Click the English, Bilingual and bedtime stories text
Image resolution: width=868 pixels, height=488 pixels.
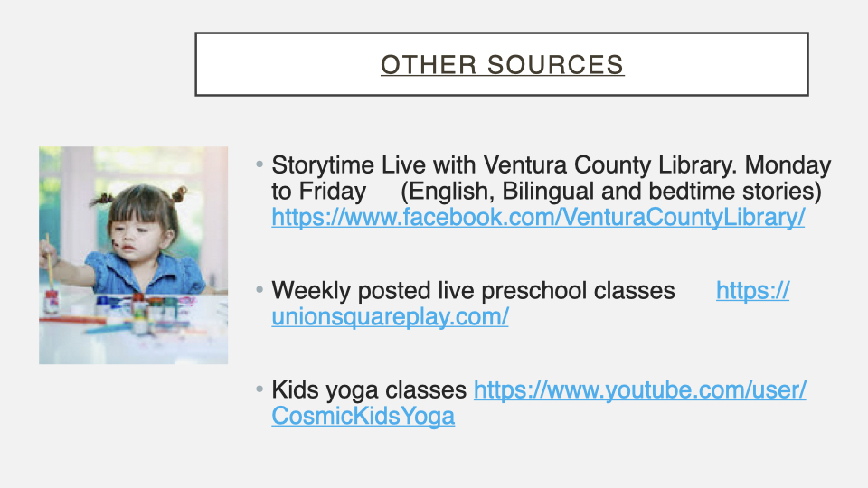coord(610,192)
